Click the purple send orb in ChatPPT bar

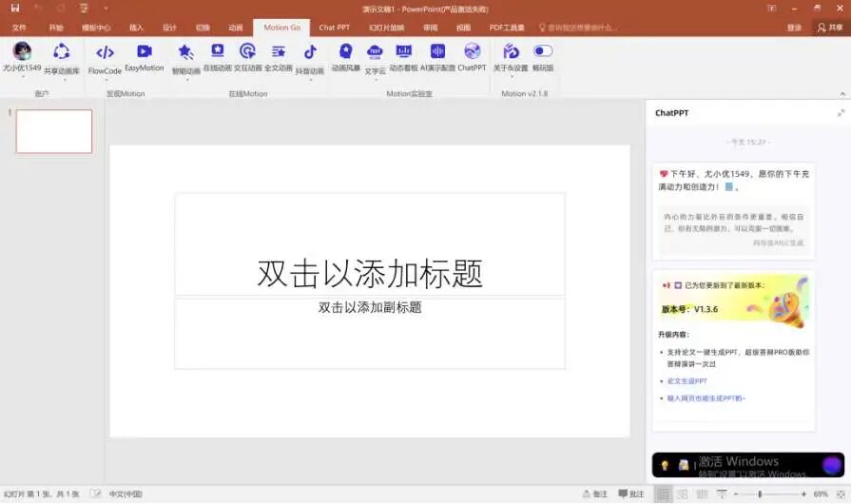pos(831,465)
